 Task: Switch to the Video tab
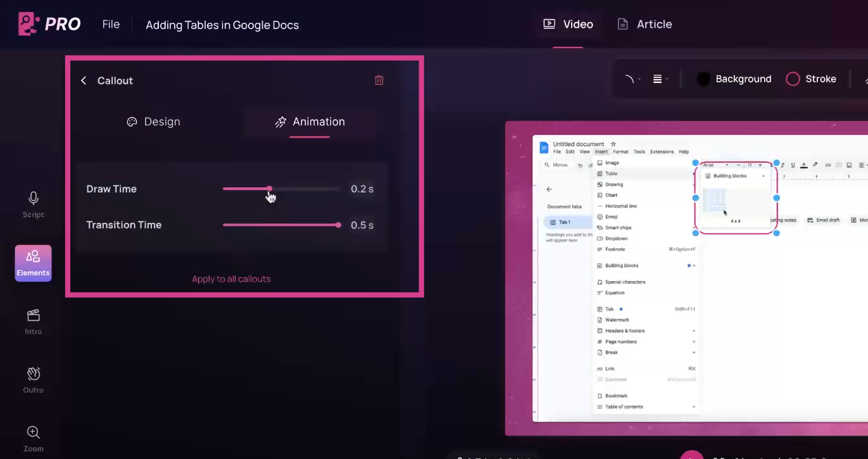tap(568, 24)
